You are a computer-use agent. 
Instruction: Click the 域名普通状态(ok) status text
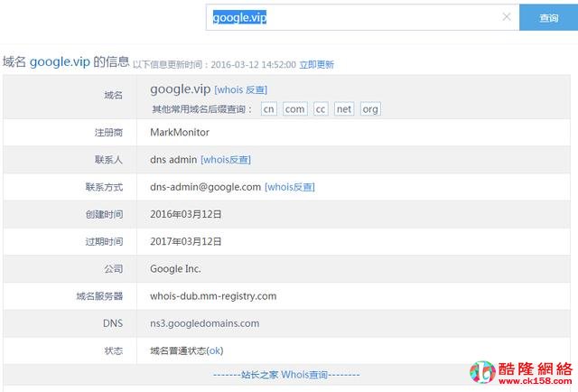pos(187,350)
